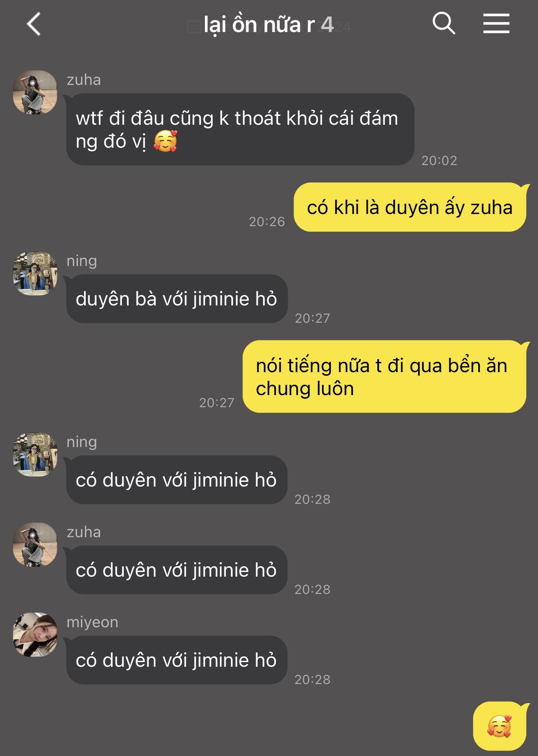The width and height of the screenshot is (538, 756).
Task: Tap the yellow 'có khi là duyên ấy zuha' bubble
Action: click(x=410, y=207)
